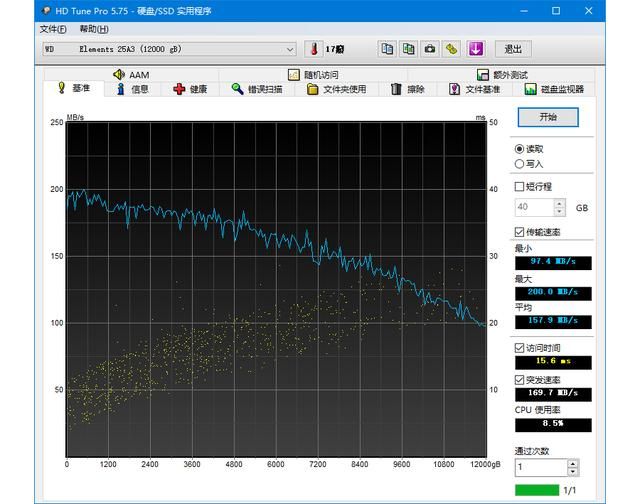The height and width of the screenshot is (504, 640).
Task: Switch to the 健康 health tab
Action: tap(190, 89)
